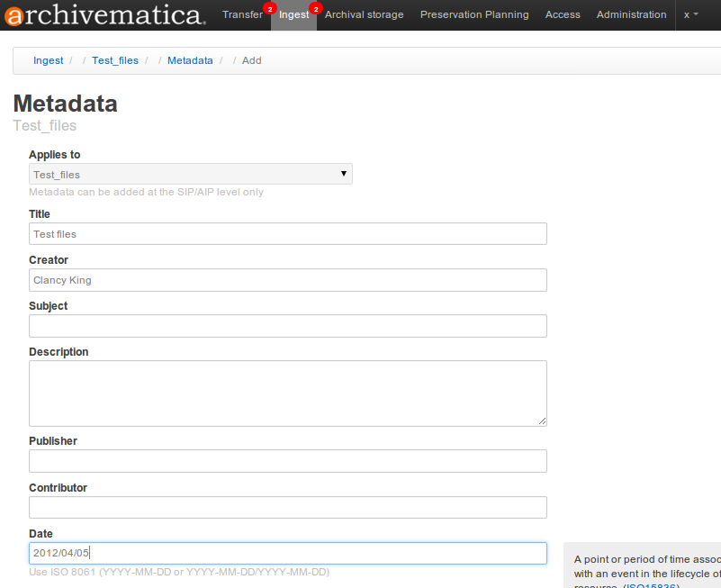
Task: Open the Applies to dropdown showing Test_files
Action: coord(190,173)
